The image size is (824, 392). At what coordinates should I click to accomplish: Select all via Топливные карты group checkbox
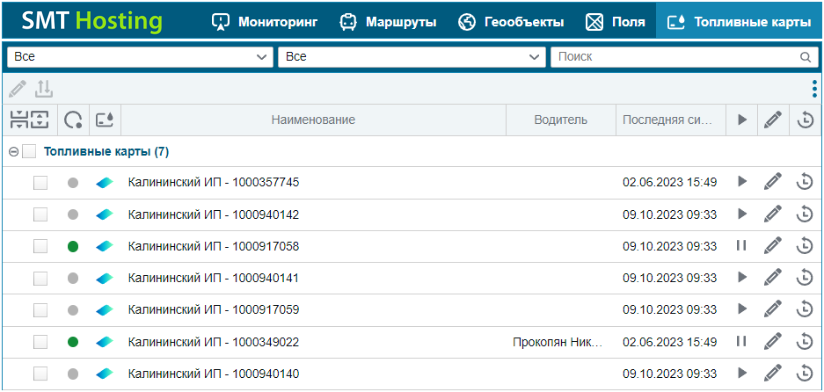29,152
